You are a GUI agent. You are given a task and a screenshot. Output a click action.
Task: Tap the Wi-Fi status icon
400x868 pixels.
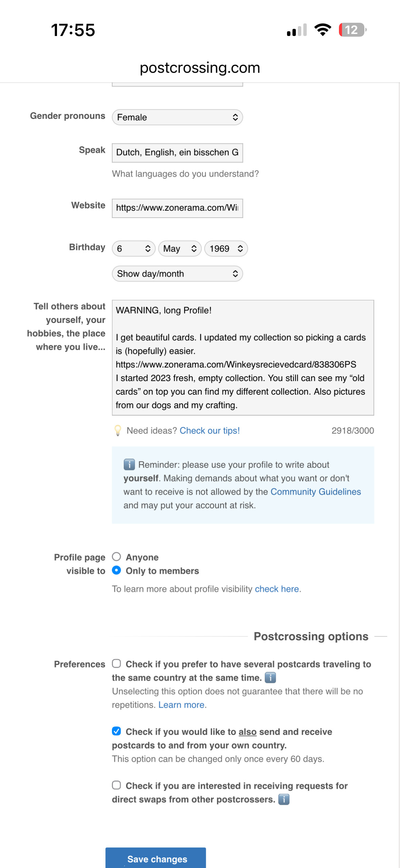point(323,30)
